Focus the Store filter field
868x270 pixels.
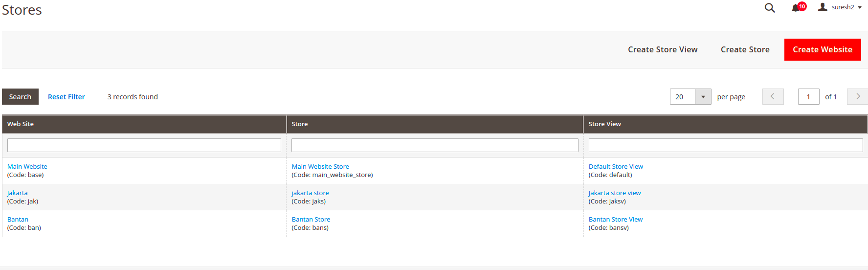pos(435,145)
